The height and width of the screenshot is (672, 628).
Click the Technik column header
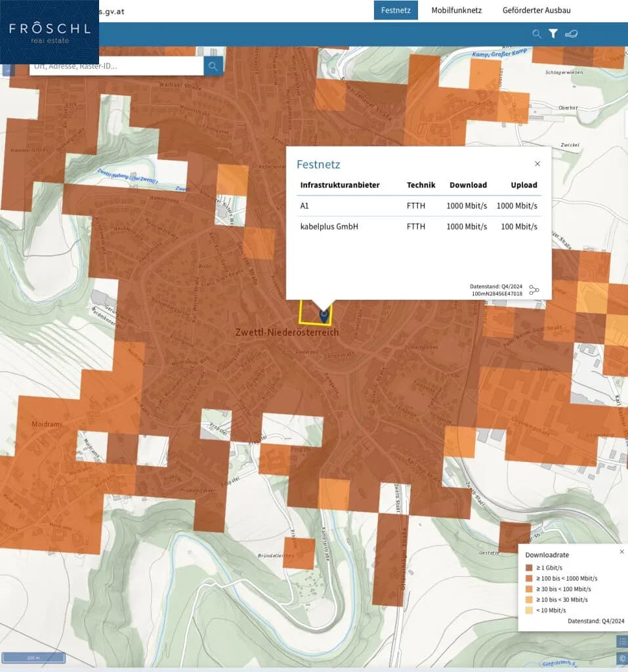[421, 185]
